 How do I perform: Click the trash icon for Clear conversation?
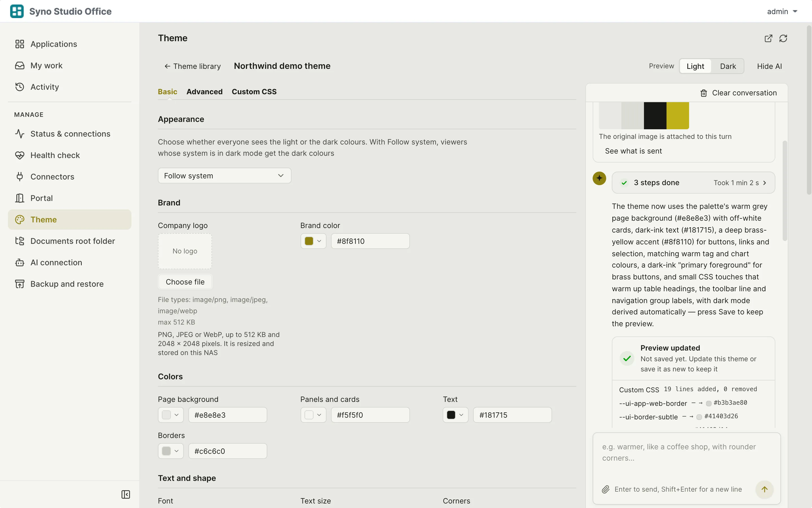[x=704, y=93]
